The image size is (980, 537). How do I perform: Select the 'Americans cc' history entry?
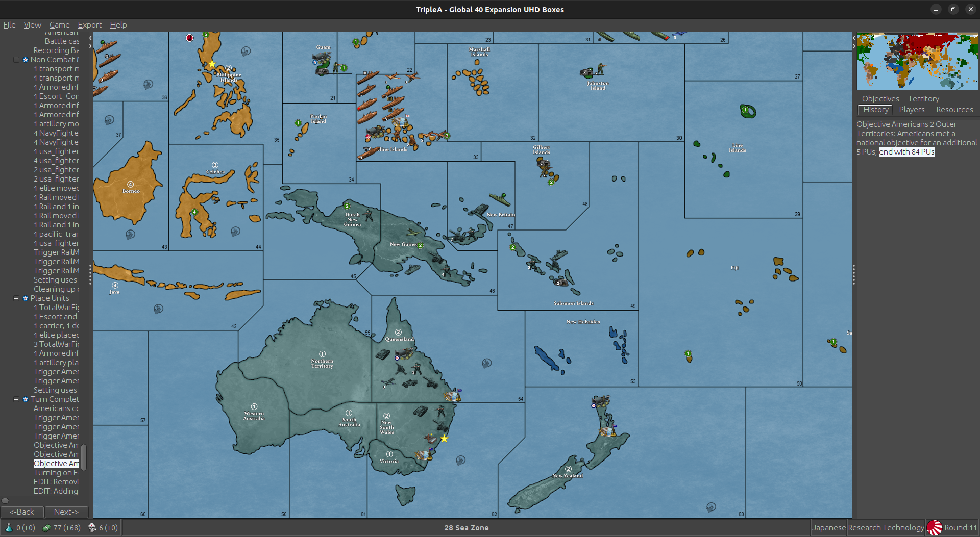56,408
